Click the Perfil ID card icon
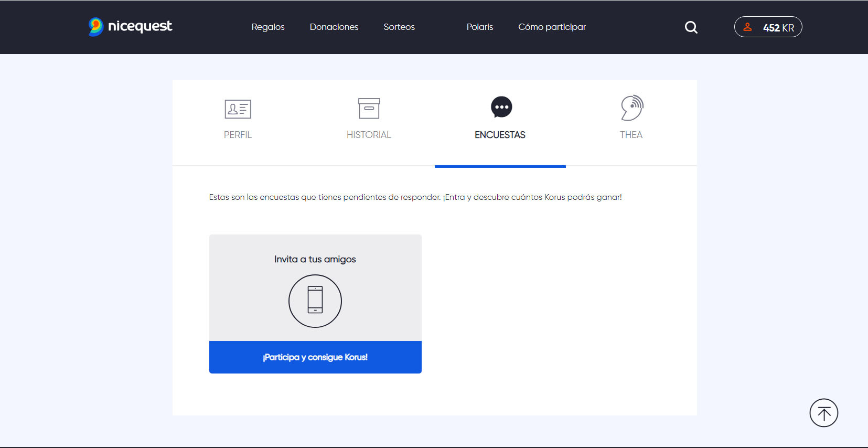The image size is (868, 448). pyautogui.click(x=238, y=109)
